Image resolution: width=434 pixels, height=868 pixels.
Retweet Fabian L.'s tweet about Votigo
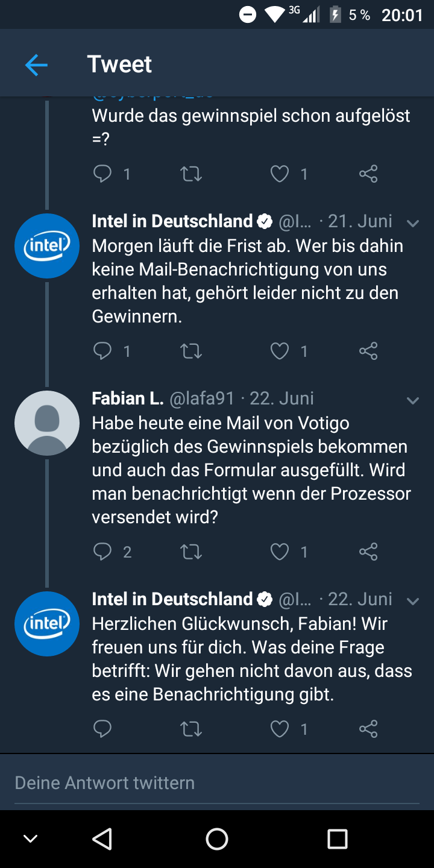(191, 552)
